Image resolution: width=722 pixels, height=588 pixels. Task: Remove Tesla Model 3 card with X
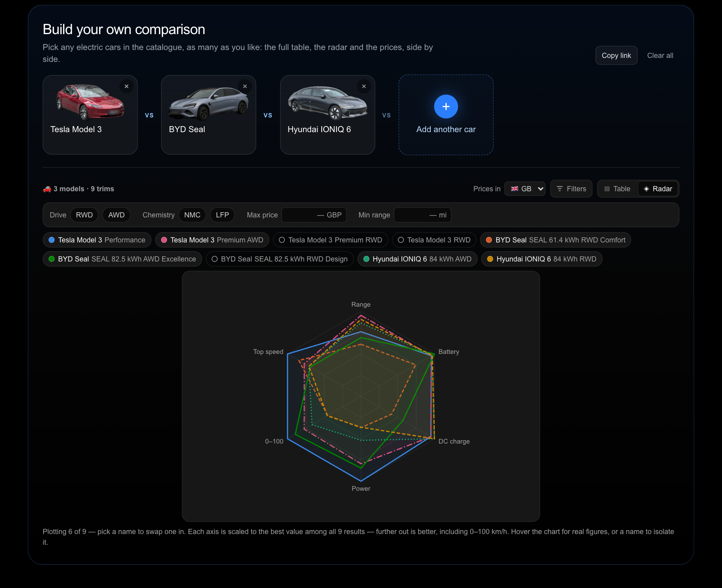[126, 86]
